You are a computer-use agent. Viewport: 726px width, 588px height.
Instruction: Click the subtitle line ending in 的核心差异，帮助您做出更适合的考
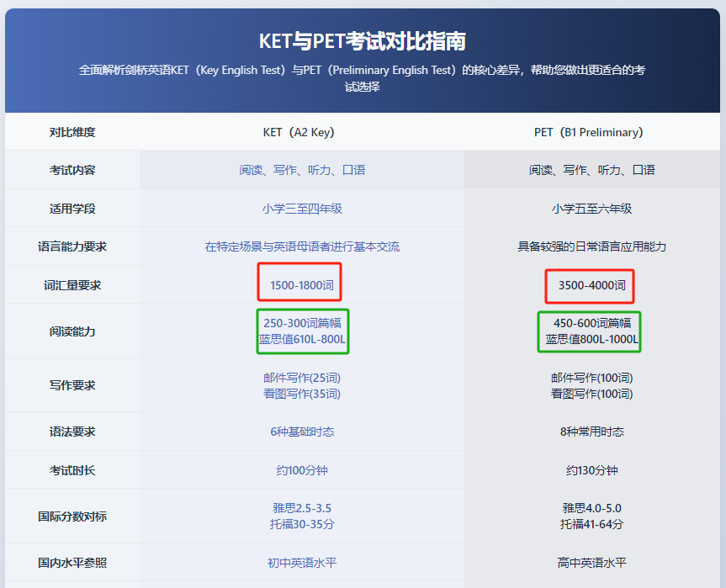tap(362, 70)
